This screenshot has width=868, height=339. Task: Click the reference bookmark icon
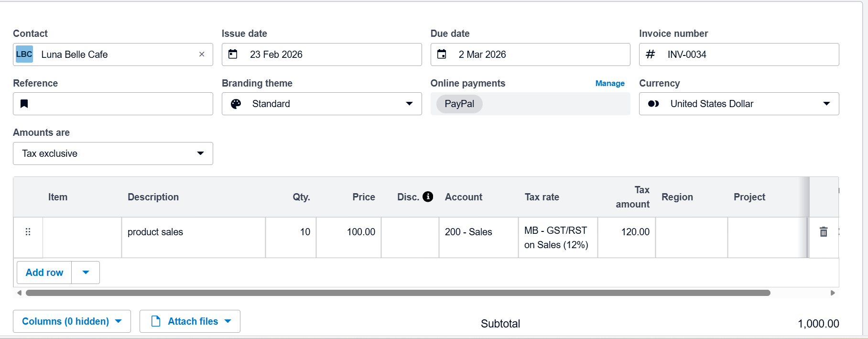tap(24, 104)
